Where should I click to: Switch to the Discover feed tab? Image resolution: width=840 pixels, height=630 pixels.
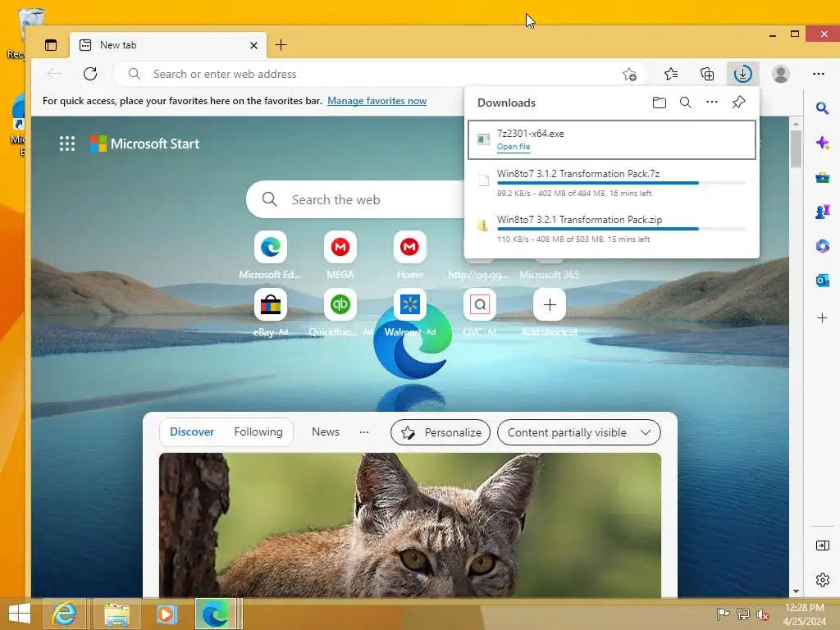click(x=192, y=431)
